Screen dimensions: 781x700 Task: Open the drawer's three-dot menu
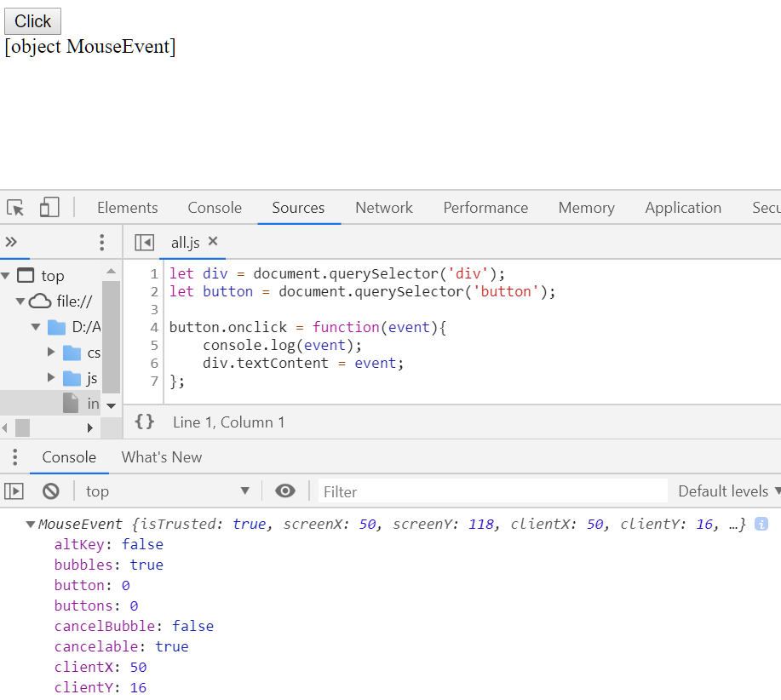pos(14,457)
